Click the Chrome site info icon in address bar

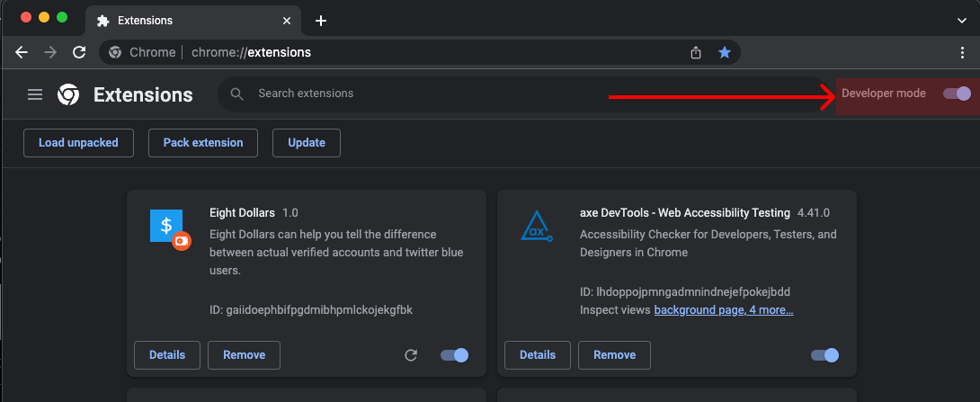coord(115,52)
